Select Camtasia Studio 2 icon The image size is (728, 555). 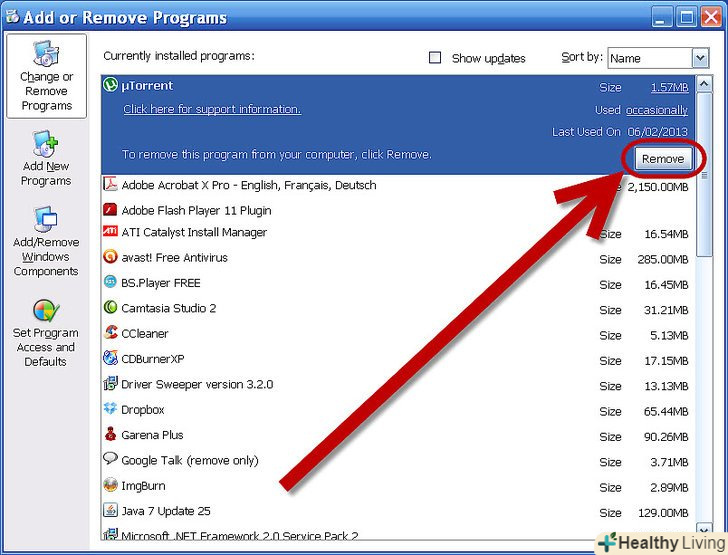[x=110, y=307]
